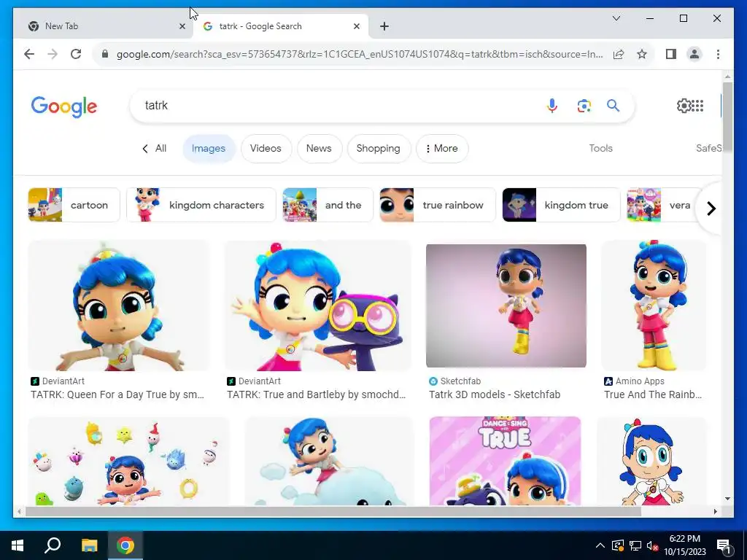The height and width of the screenshot is (560, 747).
Task: Switch to the New Tab tab
Action: pos(103,26)
